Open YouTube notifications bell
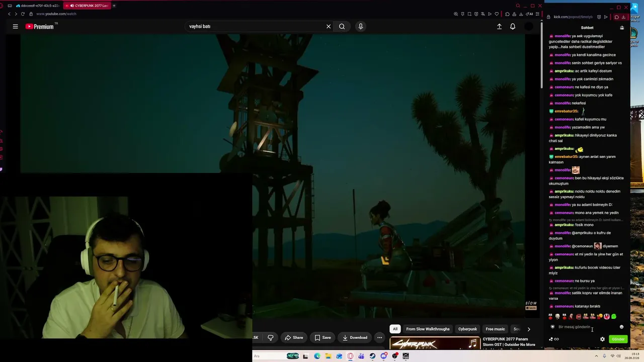644x362 pixels. click(x=513, y=27)
